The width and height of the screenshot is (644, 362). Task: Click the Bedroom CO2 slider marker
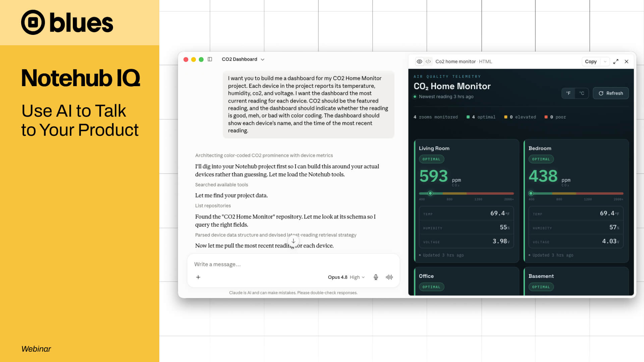click(x=531, y=193)
